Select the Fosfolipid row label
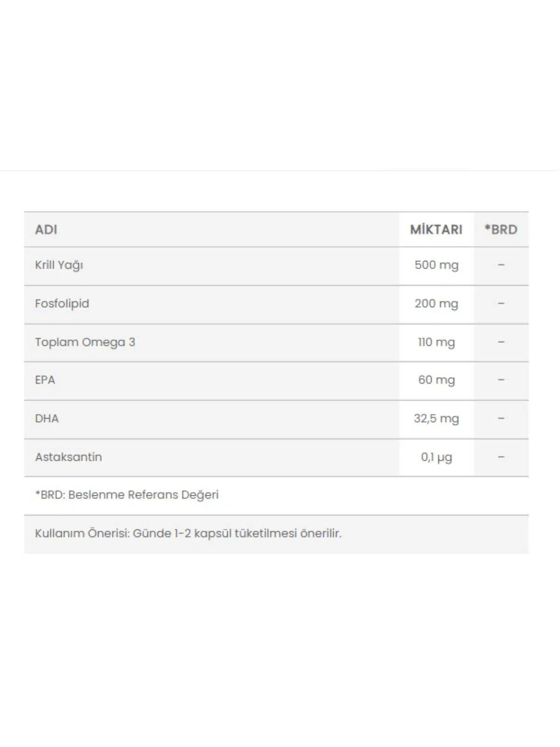Viewport: 560px width, 747px height. coord(62,303)
